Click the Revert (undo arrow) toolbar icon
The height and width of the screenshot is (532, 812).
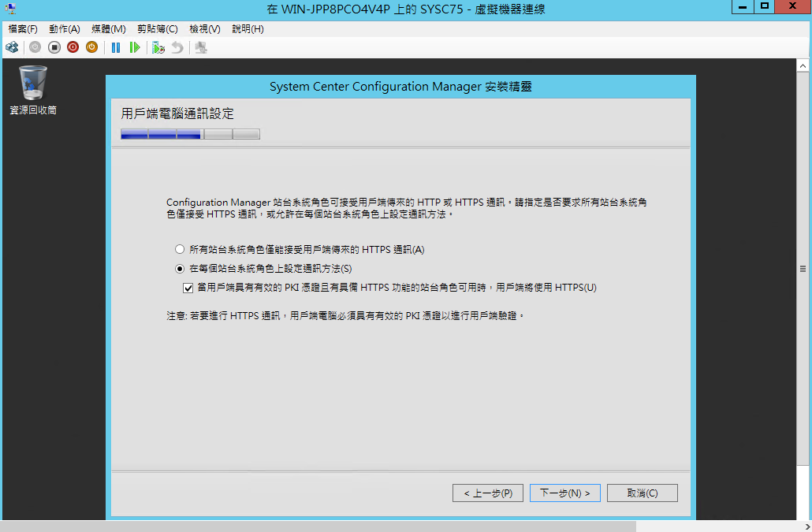pyautogui.click(x=177, y=47)
